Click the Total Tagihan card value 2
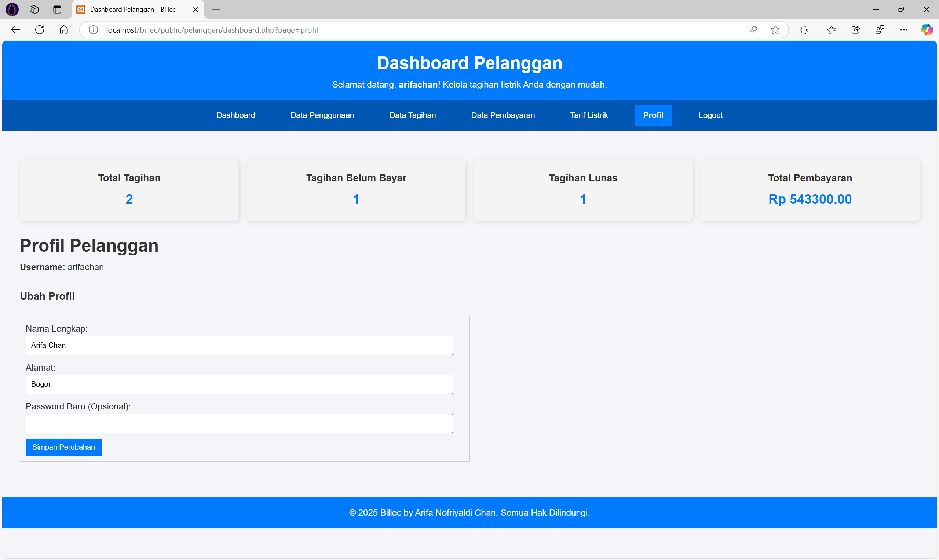This screenshot has width=939, height=560. [129, 199]
